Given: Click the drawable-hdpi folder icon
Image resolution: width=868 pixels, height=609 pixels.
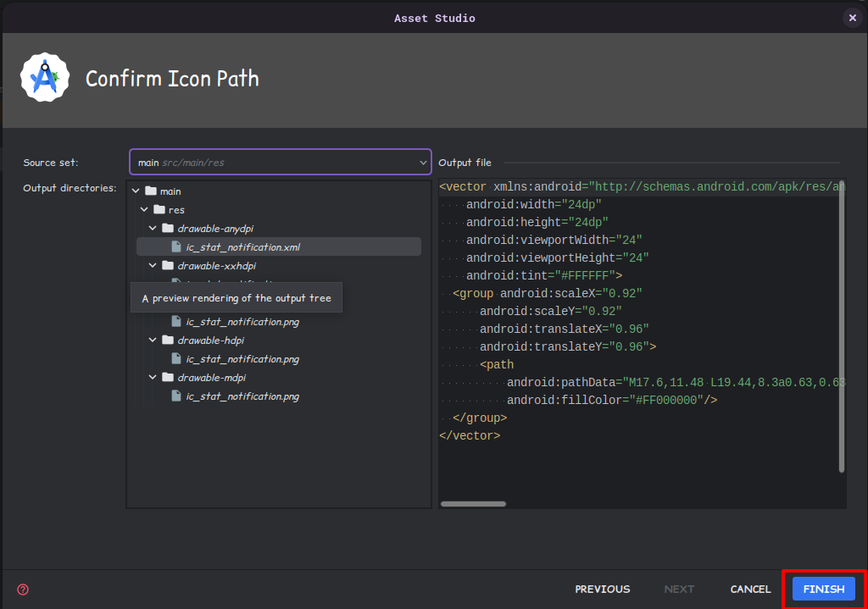Looking at the screenshot, I should pyautogui.click(x=168, y=340).
